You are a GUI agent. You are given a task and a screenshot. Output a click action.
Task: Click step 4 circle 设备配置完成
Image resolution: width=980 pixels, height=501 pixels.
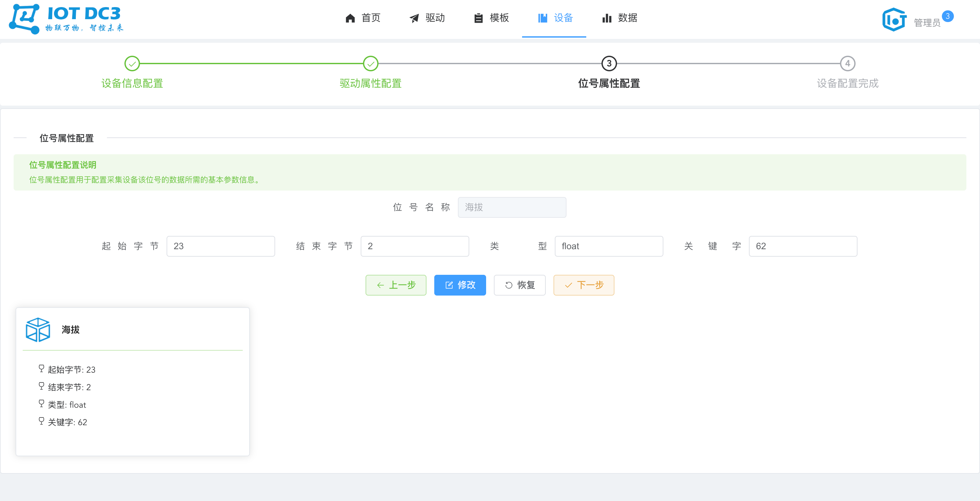pyautogui.click(x=847, y=64)
